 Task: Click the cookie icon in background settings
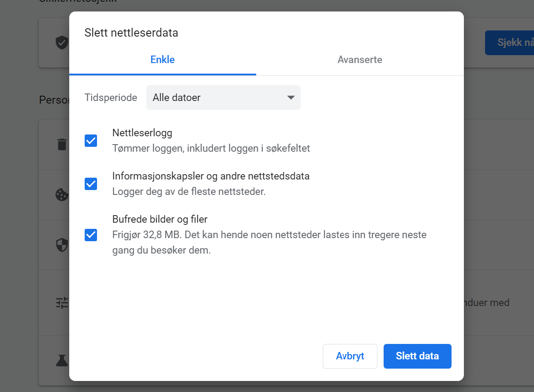(x=62, y=194)
